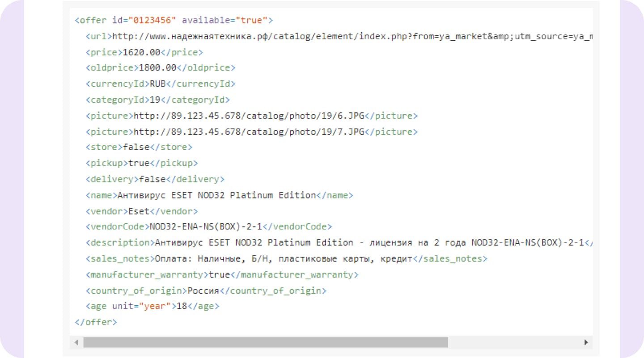Click the horizontal scrollbar right arrow
644x358 pixels.
586,343
